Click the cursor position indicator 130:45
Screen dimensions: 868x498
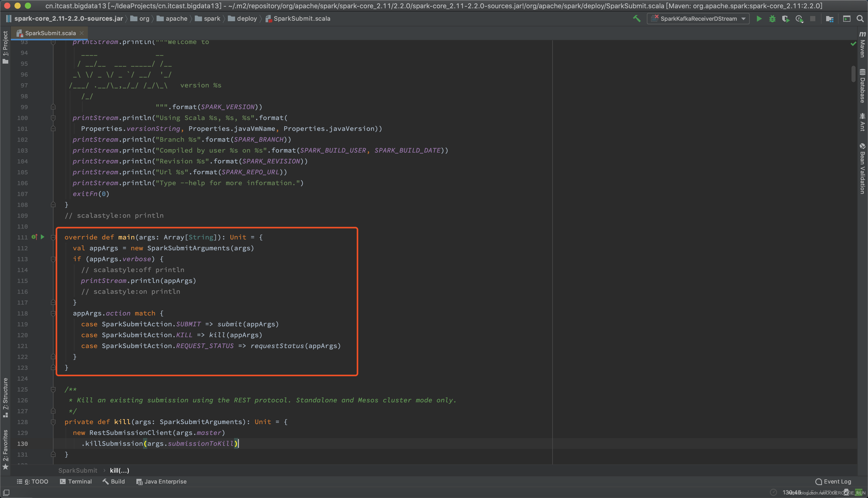click(x=792, y=492)
